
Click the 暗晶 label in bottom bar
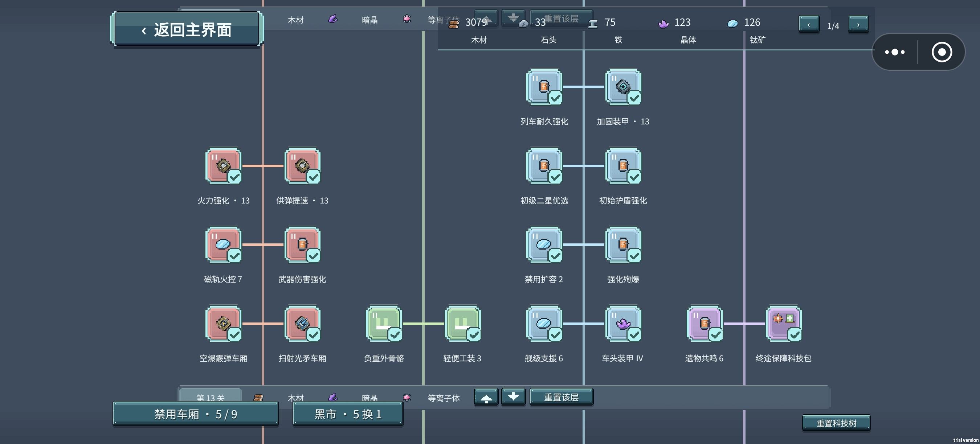[x=369, y=398]
